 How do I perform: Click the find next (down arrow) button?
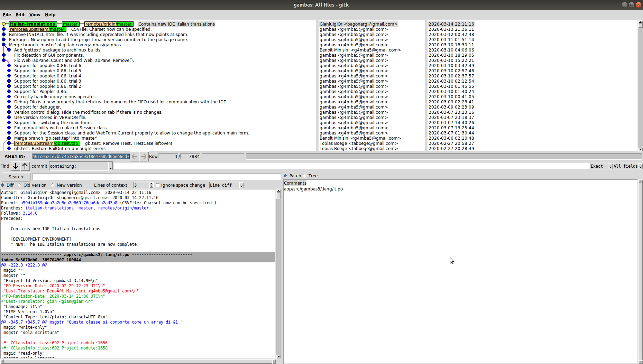coord(16,166)
